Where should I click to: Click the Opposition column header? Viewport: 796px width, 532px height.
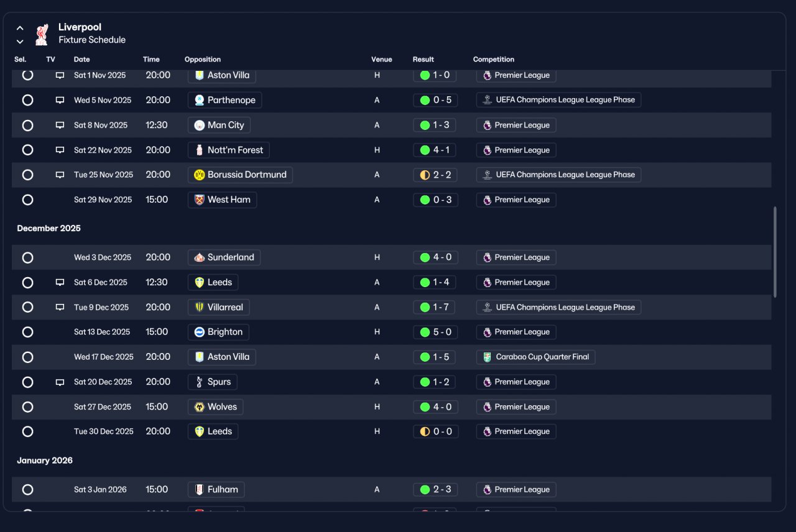point(203,60)
